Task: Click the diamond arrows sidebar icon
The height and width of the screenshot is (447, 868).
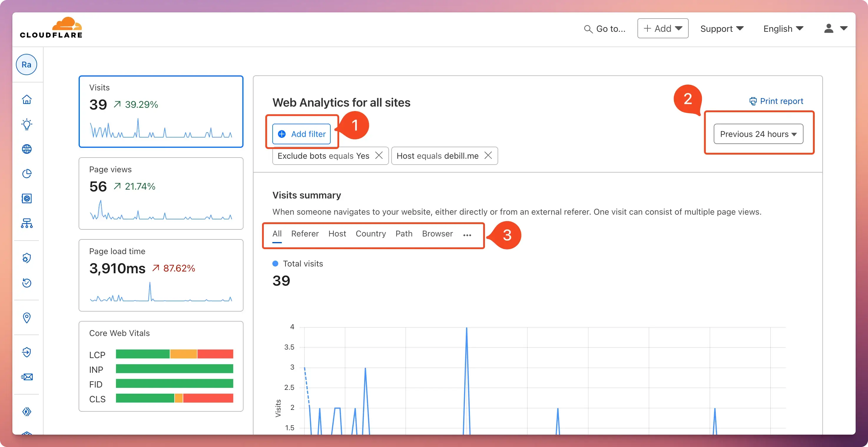Action: (x=26, y=412)
